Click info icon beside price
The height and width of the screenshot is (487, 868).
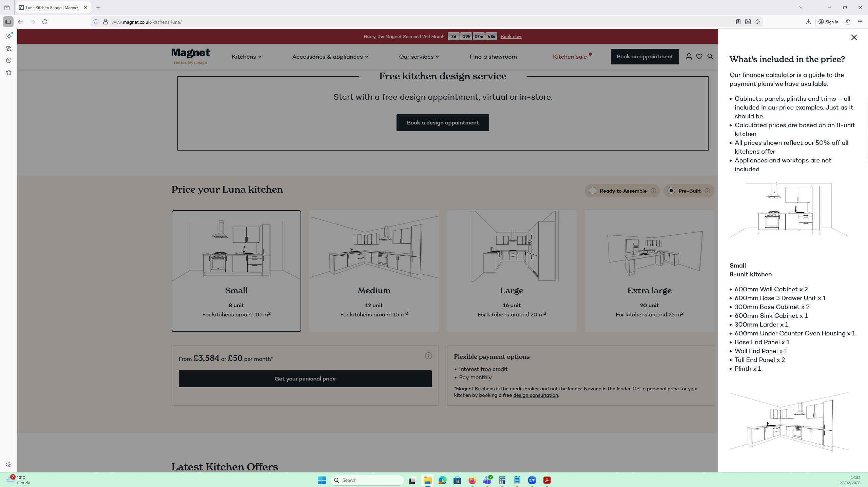[428, 356]
